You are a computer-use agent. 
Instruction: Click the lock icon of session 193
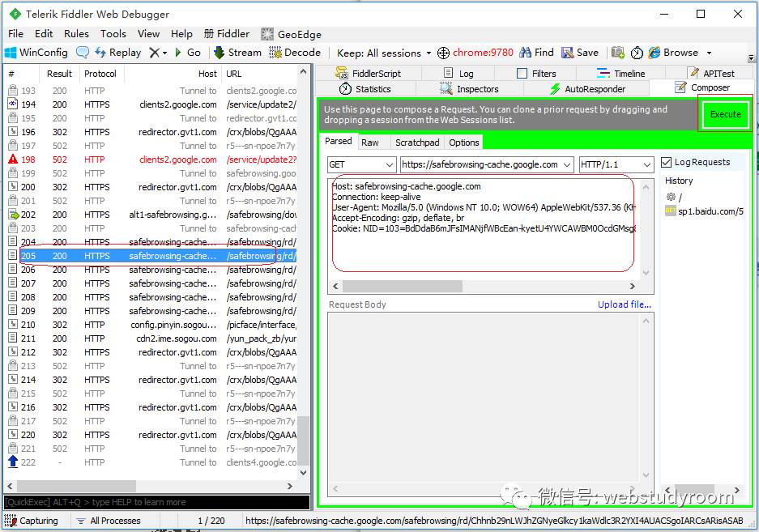click(x=13, y=90)
